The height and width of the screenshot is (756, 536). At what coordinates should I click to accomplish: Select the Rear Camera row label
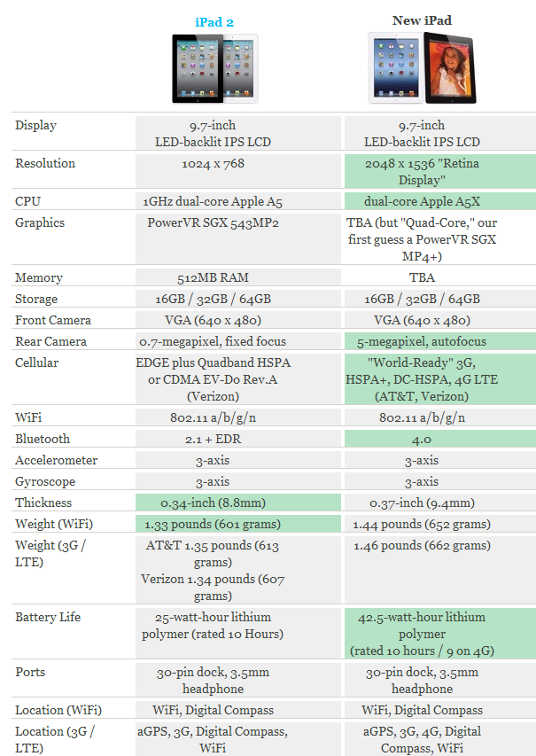52,341
